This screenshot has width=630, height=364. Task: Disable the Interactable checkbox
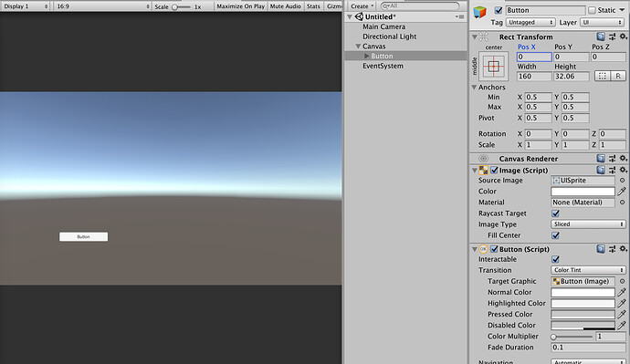tap(555, 259)
